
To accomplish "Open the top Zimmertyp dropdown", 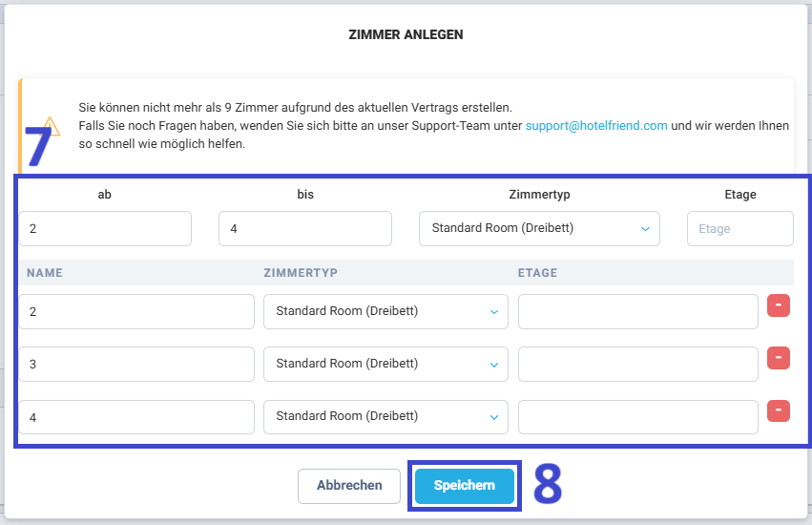I will [x=539, y=228].
